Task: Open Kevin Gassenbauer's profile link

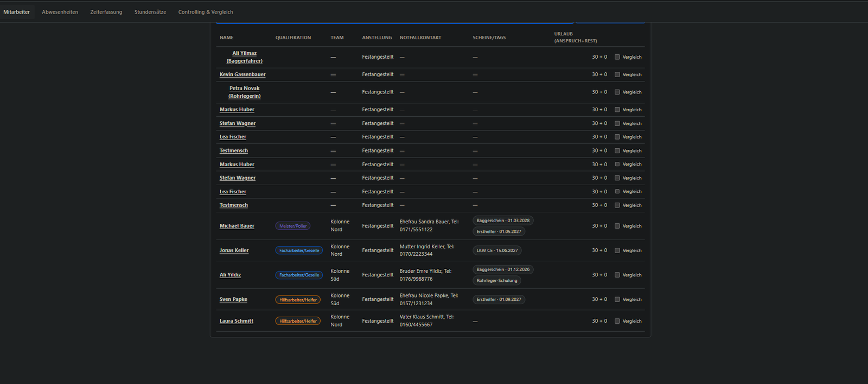Action: coord(242,74)
